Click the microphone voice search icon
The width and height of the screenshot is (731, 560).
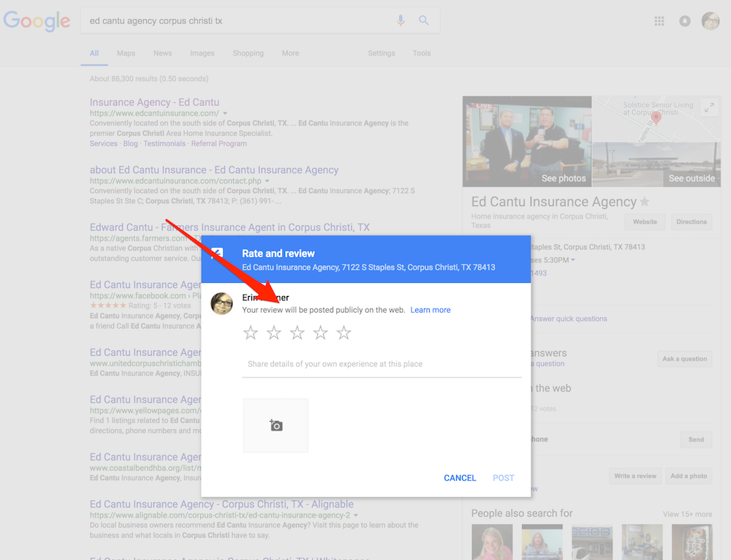coord(401,20)
